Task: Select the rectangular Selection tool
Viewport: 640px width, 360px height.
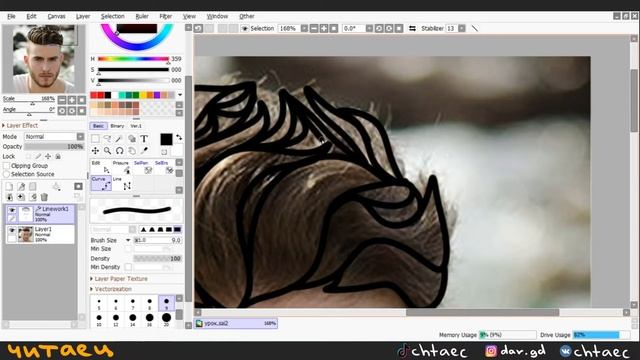Action: (x=95, y=139)
